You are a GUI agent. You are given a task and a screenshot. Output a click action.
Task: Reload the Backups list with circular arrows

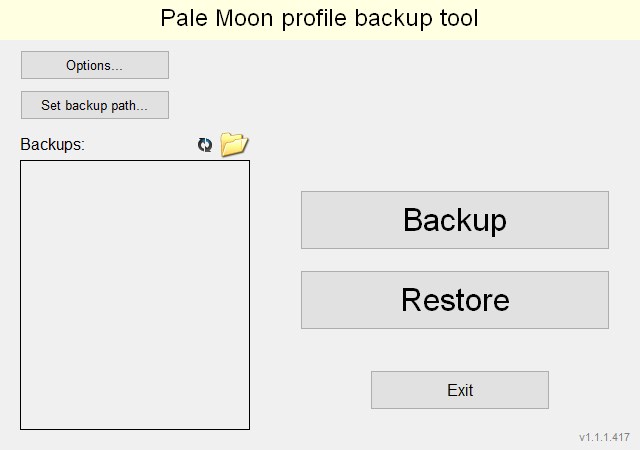pos(205,145)
